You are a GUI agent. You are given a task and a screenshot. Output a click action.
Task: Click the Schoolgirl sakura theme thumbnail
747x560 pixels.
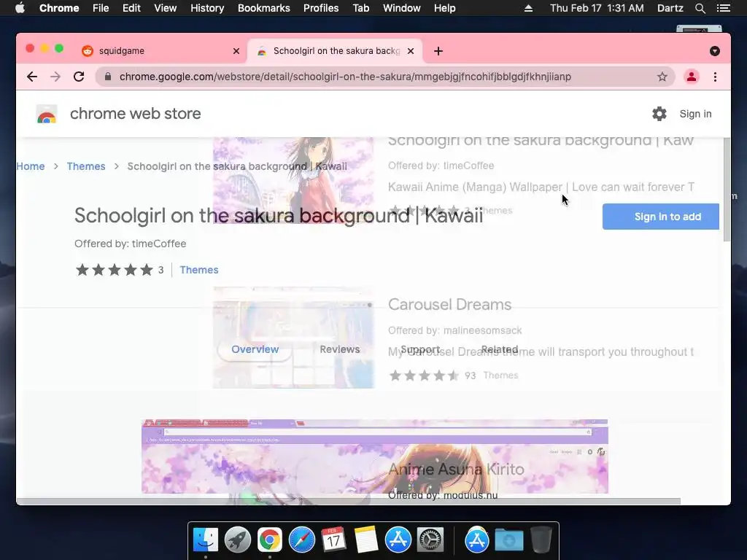tap(293, 180)
